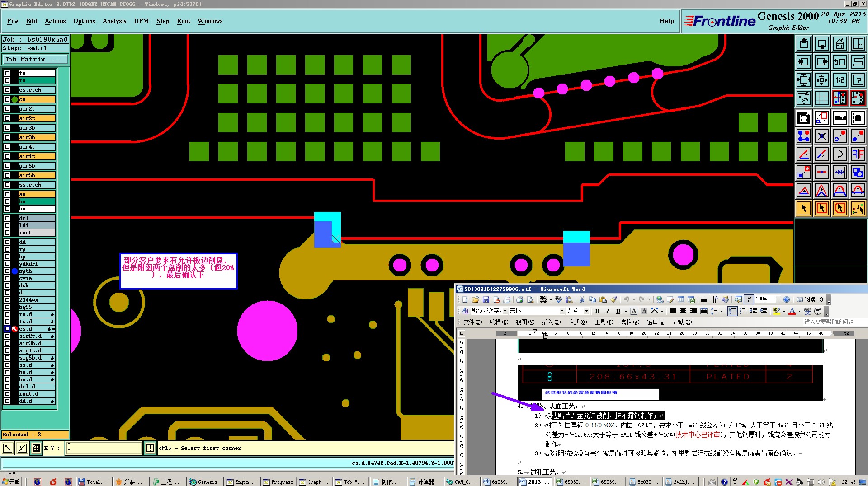Screen dimensions: 868x486
Task: Open the font name dropdown in Word
Action: 562,311
